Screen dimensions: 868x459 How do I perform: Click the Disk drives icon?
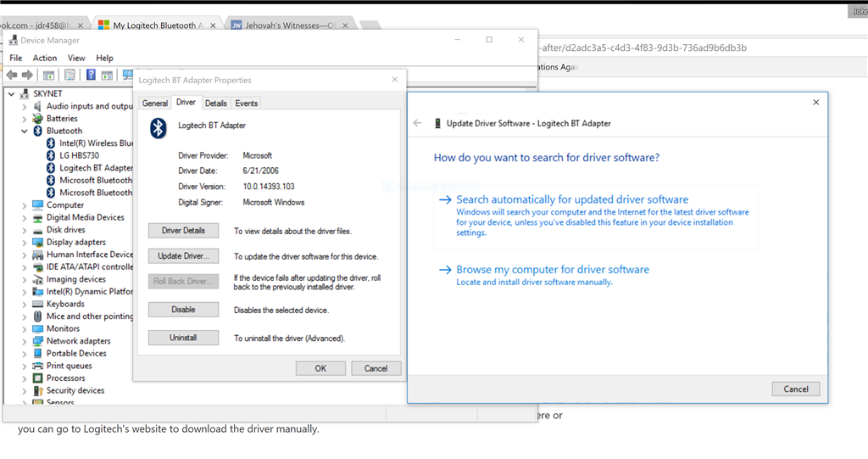click(x=37, y=230)
